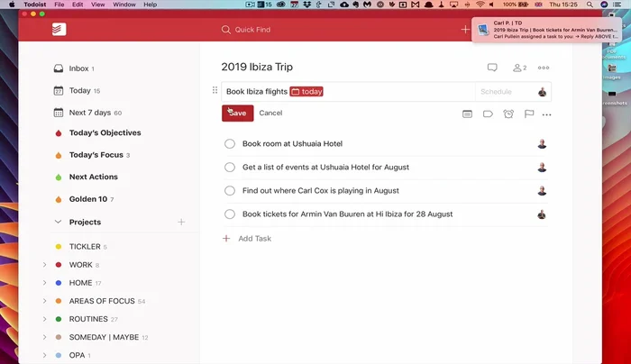631x364 pixels.
Task: Choose a project using the list icon
Action: click(x=467, y=114)
